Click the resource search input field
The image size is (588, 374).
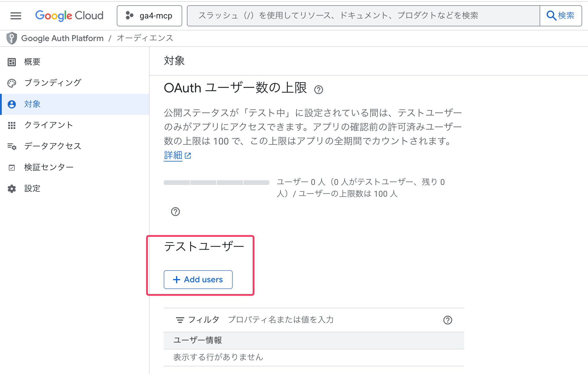pos(352,16)
